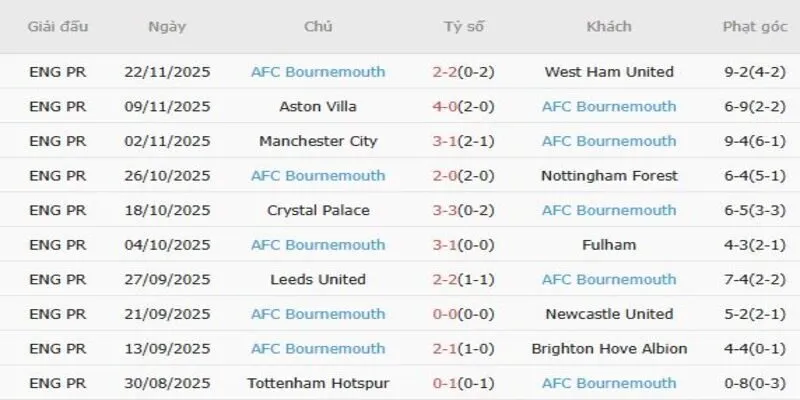Open AFC Bournemouth link in 22/11/2025 row
The height and width of the screenshot is (400, 800).
[x=318, y=72]
